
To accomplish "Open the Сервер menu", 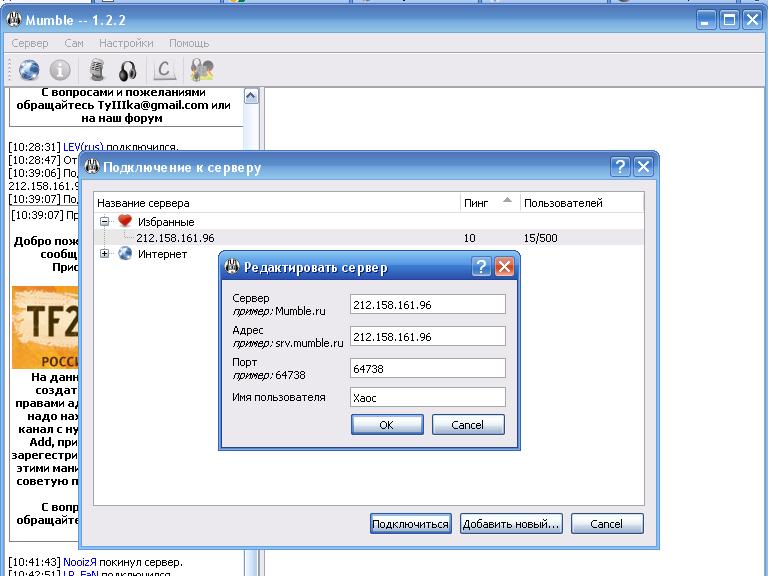I will point(30,43).
